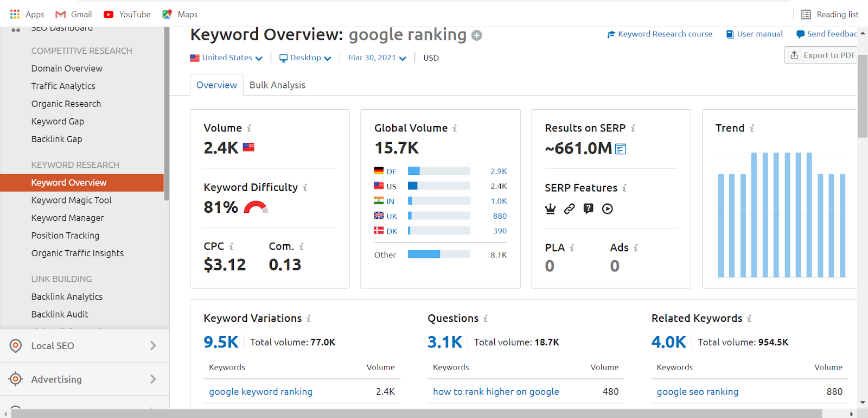Click the Questions info icon
This screenshot has height=418, width=868.
click(x=486, y=319)
